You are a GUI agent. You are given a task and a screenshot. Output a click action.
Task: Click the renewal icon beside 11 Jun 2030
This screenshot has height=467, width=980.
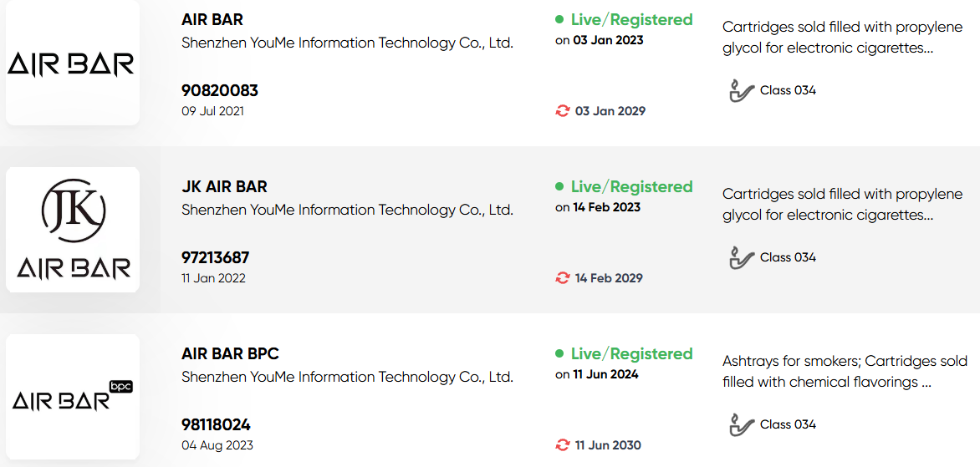(x=563, y=445)
